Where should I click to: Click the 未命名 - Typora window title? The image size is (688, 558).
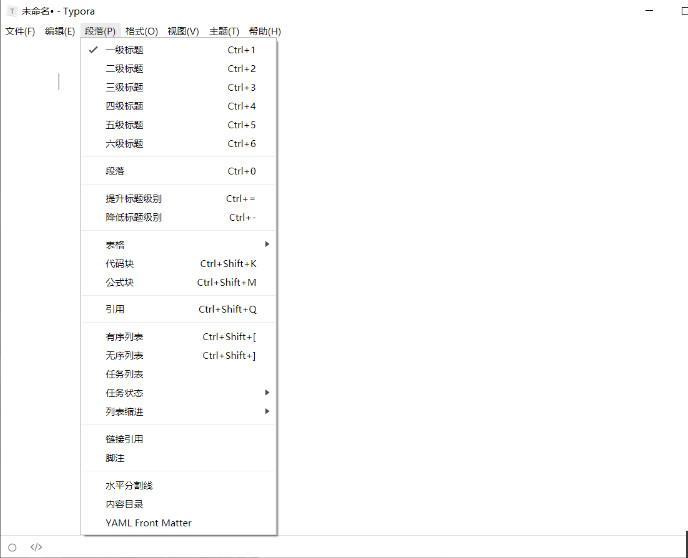click(58, 11)
